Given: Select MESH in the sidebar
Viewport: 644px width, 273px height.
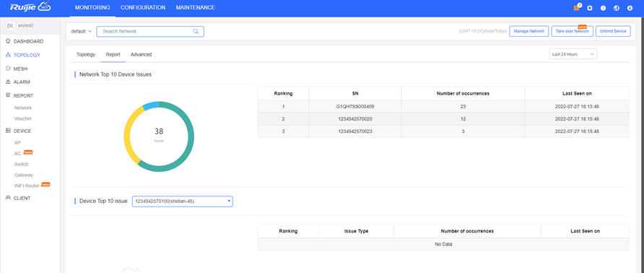Looking at the screenshot, I should [x=20, y=69].
